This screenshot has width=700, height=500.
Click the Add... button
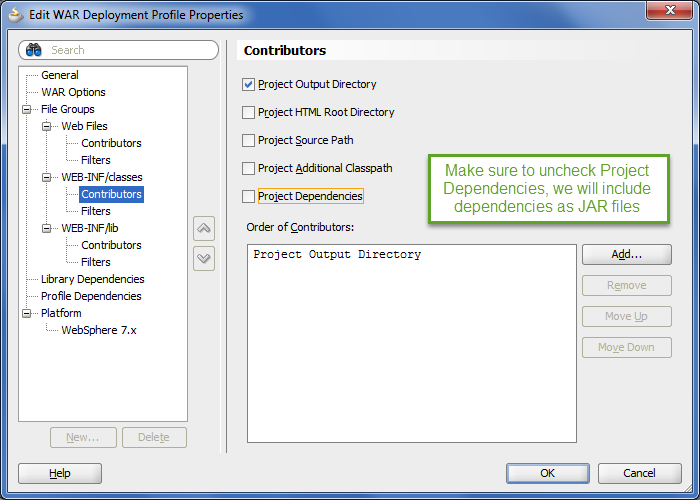(x=626, y=254)
